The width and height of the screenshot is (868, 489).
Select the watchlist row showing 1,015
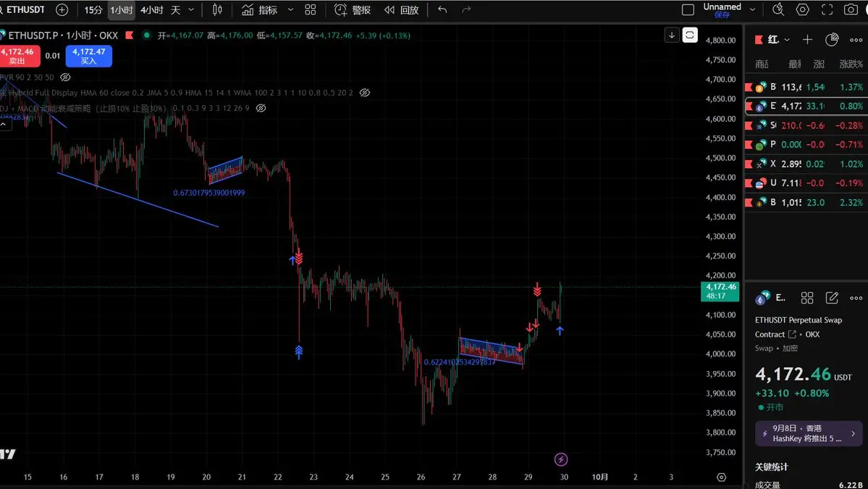pos(806,203)
